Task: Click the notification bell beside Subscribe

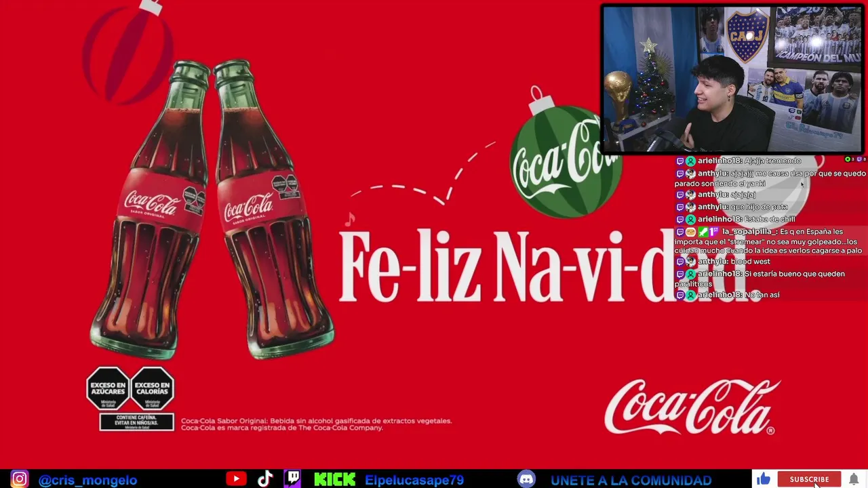Action: coord(854,480)
